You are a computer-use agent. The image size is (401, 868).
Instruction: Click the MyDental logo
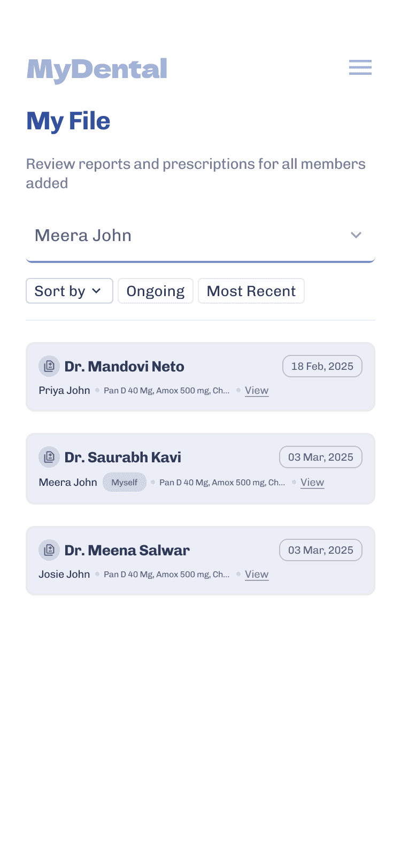pyautogui.click(x=97, y=70)
